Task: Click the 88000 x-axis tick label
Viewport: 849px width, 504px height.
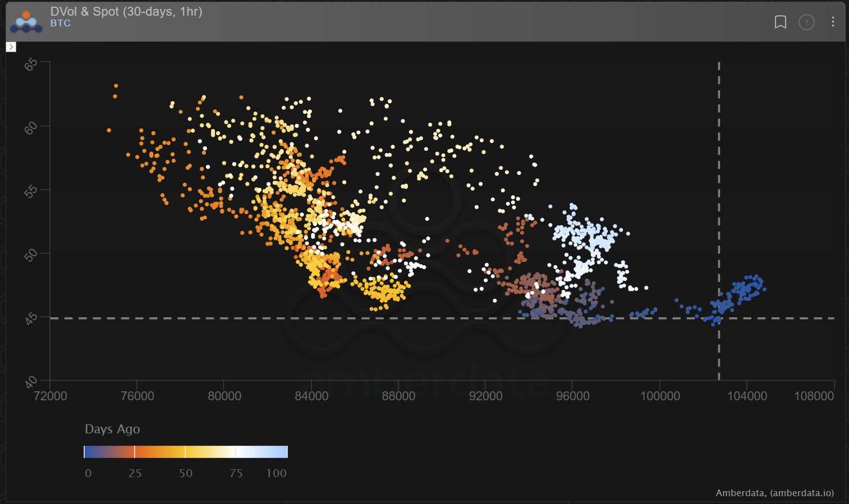Action: click(398, 396)
